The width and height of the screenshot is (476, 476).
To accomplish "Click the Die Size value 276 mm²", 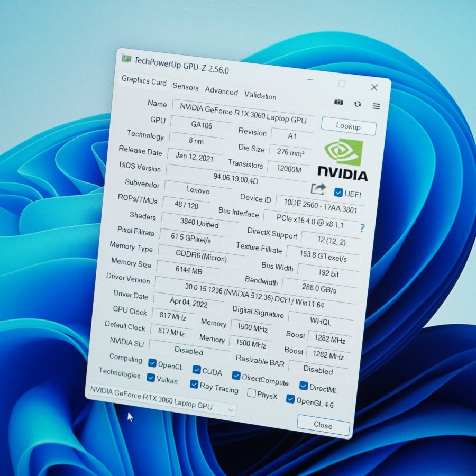I will point(290,152).
